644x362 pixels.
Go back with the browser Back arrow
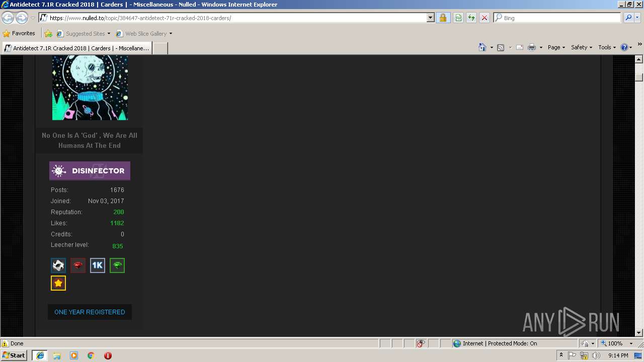(x=8, y=18)
